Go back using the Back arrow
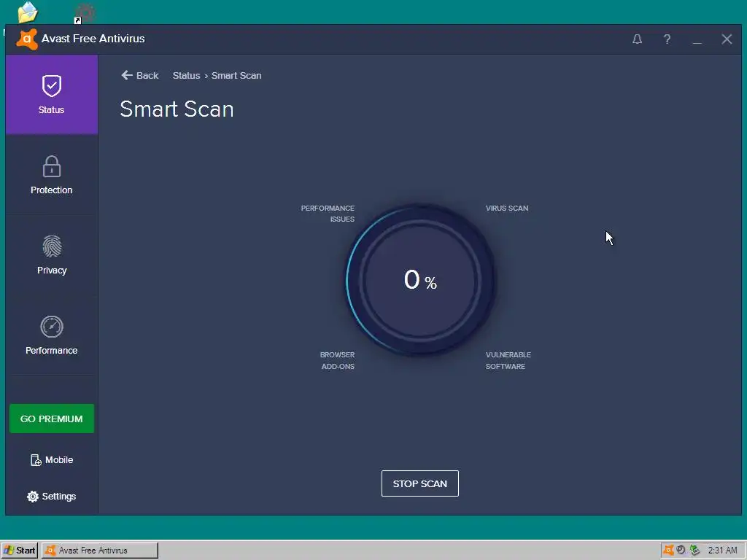Image resolution: width=747 pixels, height=560 pixels. tap(139, 75)
